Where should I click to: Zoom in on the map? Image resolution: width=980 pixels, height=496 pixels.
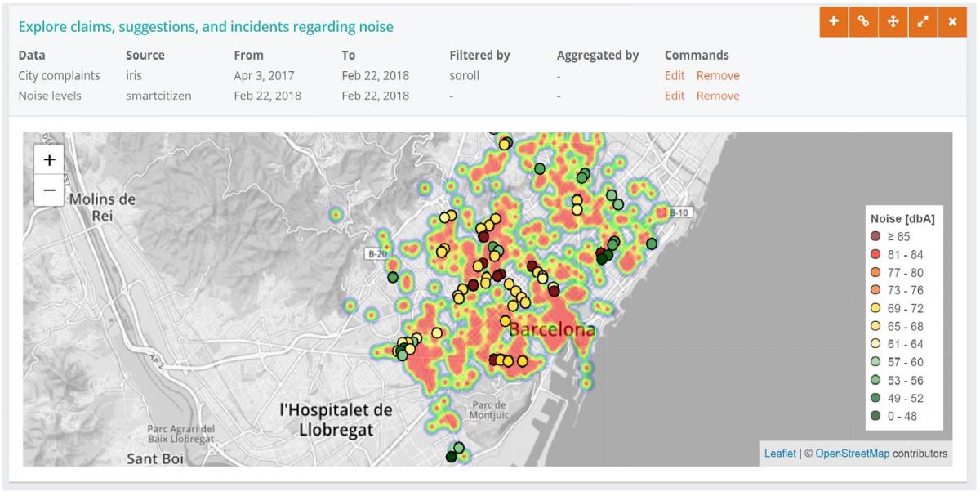49,160
